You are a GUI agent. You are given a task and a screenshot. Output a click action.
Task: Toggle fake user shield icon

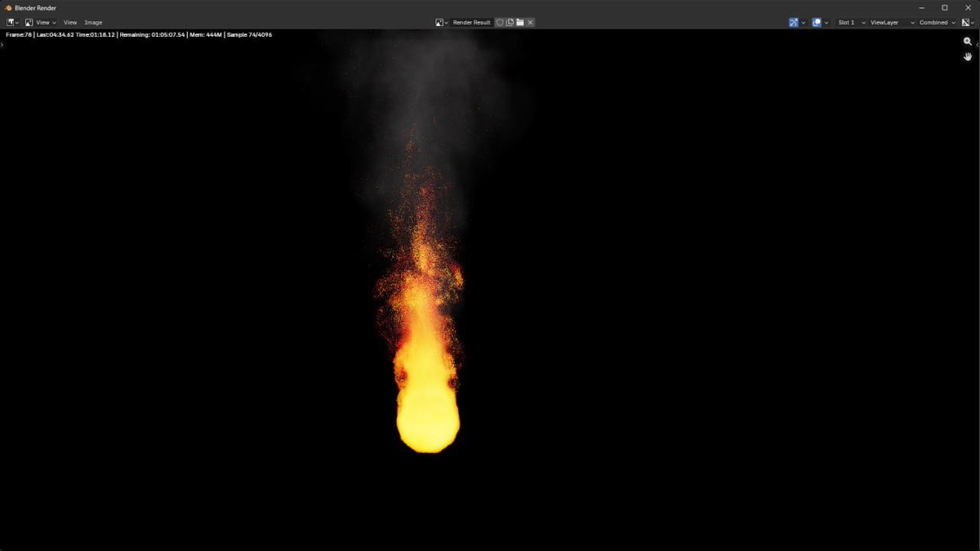500,22
